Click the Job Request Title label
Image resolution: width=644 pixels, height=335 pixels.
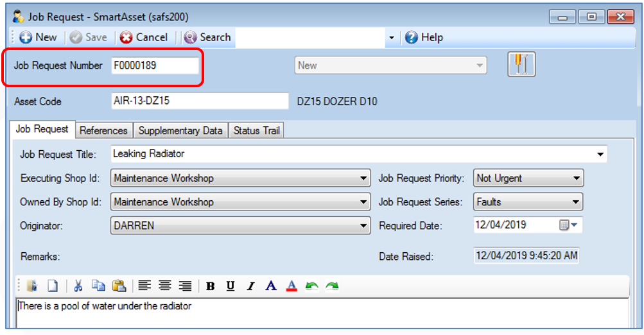[x=58, y=155]
